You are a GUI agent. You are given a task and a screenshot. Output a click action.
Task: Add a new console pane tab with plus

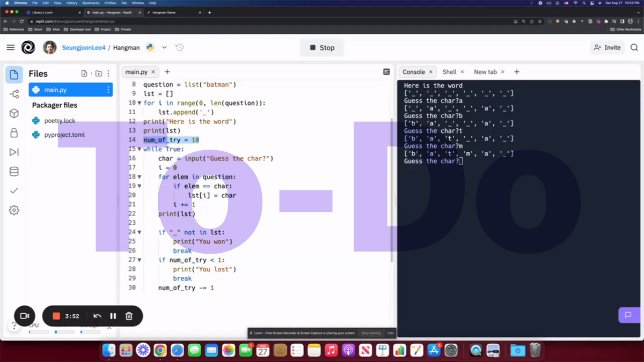[x=517, y=72]
